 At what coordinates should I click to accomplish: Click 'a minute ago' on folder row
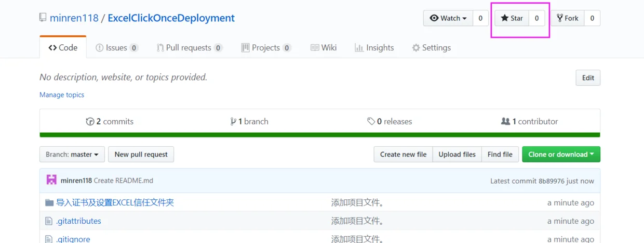pos(571,203)
